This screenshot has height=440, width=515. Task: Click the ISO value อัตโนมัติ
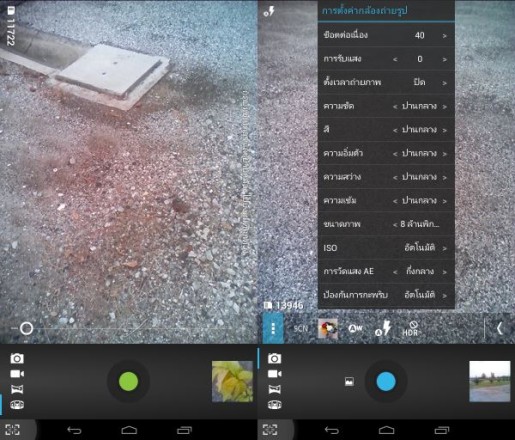[420, 247]
